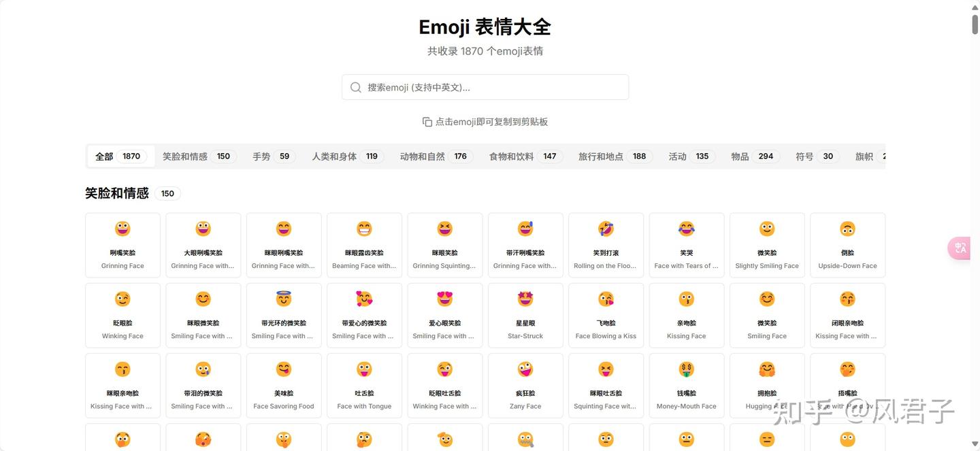Click the floating translate button on the right
The width and height of the screenshot is (980, 451).
(960, 248)
